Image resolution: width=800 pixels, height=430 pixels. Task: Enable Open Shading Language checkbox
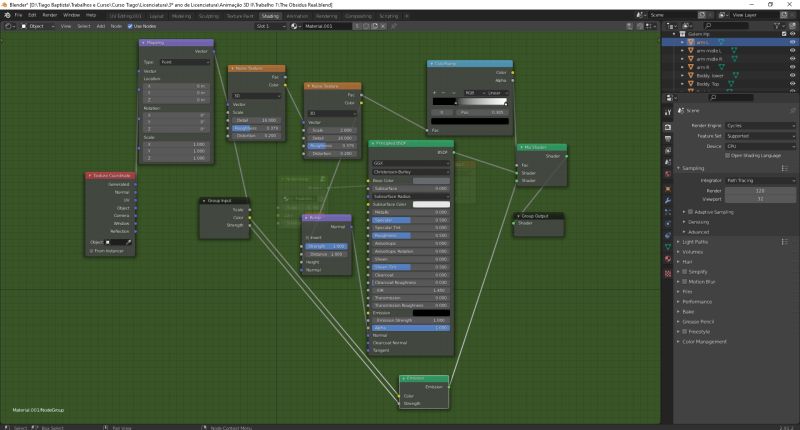coord(727,156)
